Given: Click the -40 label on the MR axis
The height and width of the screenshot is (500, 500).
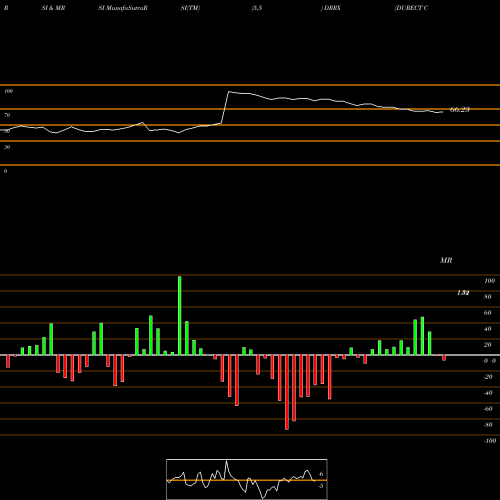Looking at the screenshot, I should pos(488,393).
